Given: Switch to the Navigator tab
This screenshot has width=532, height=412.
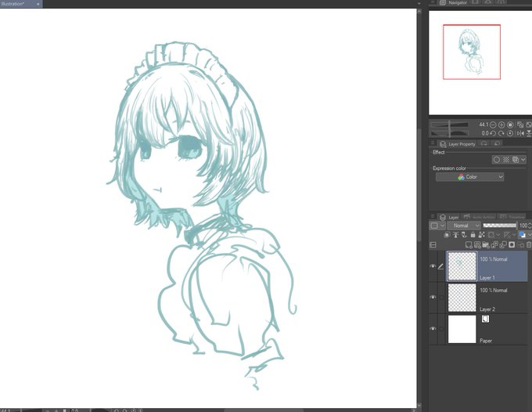Looking at the screenshot, I should [453, 2].
